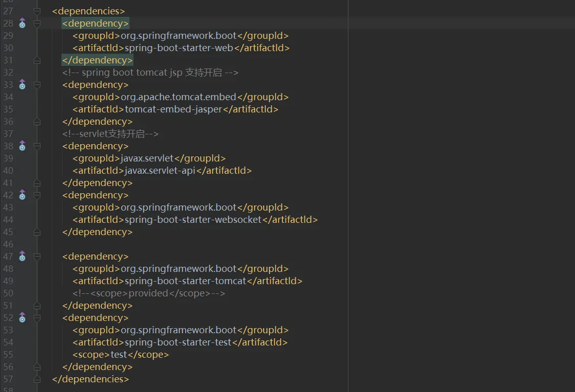Click the highlighted </dependency> tag on line 31
Screen dimensions: 575x392
pyautogui.click(x=97, y=60)
